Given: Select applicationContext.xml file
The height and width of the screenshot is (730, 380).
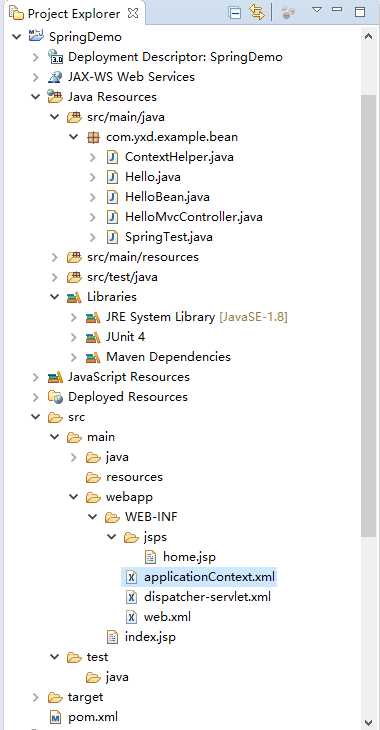Looking at the screenshot, I should coord(210,577).
